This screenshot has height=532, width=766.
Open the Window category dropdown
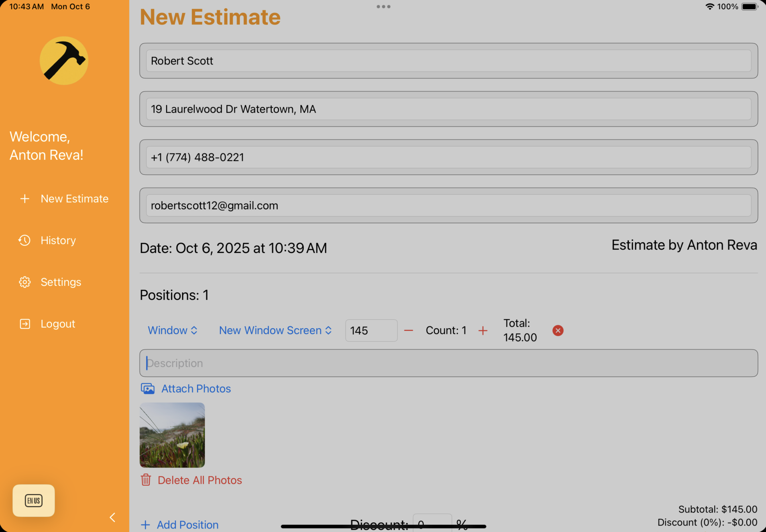pyautogui.click(x=173, y=331)
